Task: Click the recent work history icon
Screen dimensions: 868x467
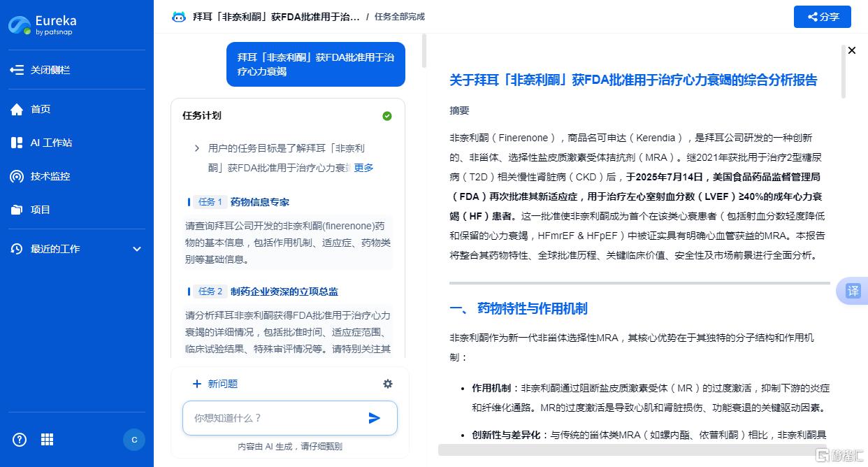Action: click(x=17, y=249)
